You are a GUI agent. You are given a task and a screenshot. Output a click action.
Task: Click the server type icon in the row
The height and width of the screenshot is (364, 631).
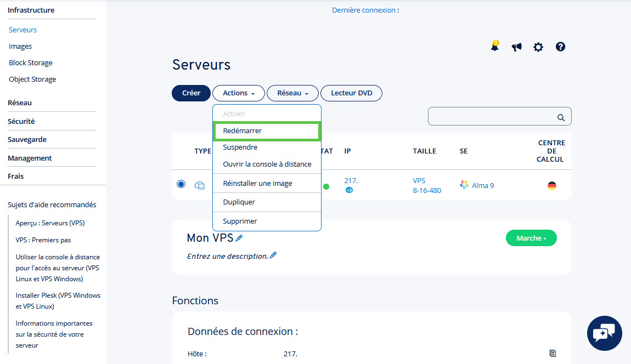(x=200, y=185)
